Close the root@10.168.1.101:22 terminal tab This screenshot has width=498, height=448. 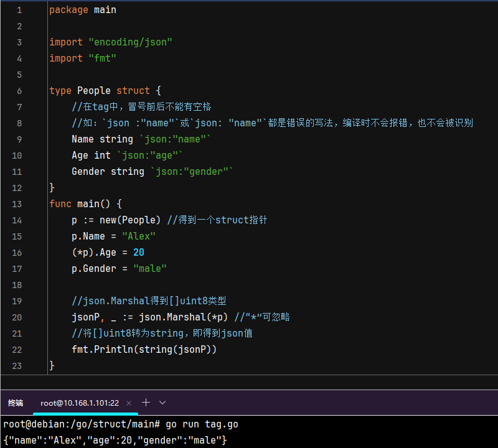click(129, 403)
